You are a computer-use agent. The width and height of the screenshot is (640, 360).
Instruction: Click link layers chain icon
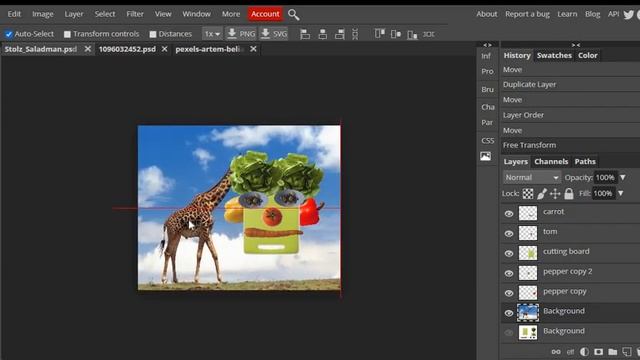point(556,351)
